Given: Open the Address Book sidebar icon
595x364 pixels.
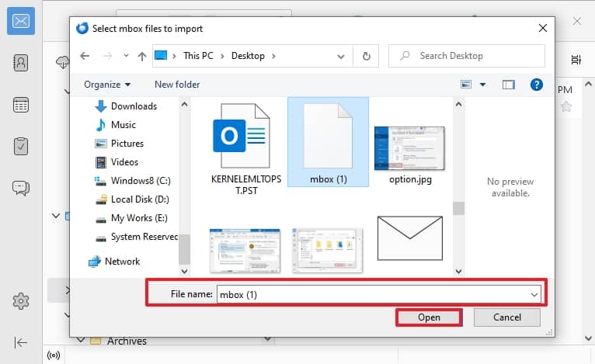Looking at the screenshot, I should point(21,63).
